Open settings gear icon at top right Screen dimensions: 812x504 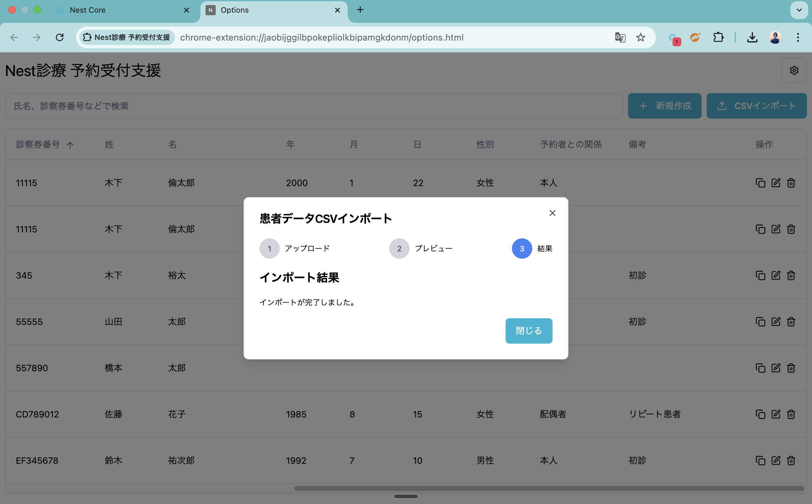tap(794, 70)
